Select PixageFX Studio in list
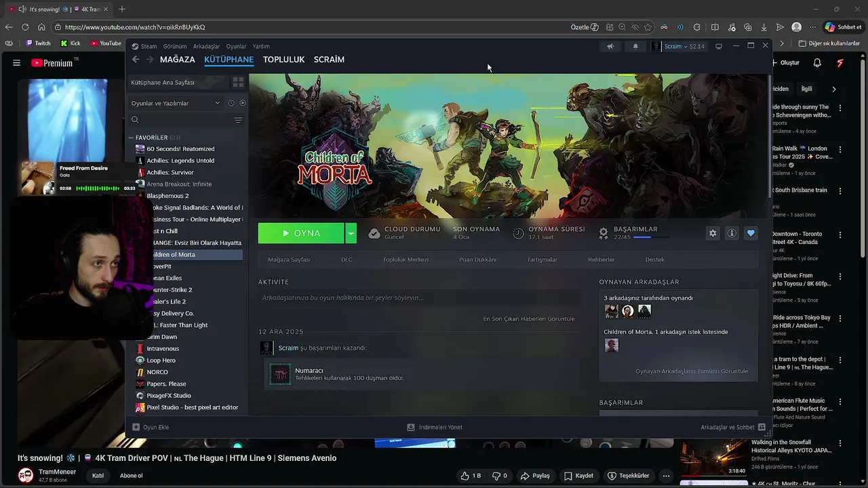 pyautogui.click(x=169, y=396)
